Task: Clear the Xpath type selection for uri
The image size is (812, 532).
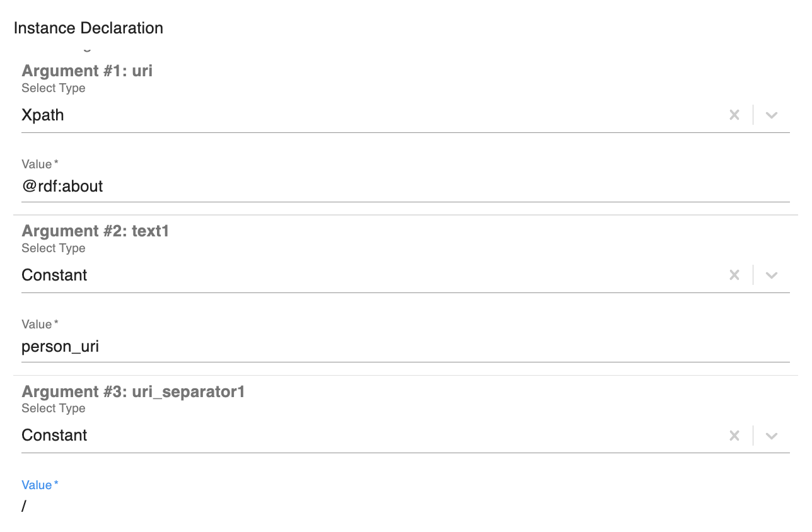Action: 734,115
